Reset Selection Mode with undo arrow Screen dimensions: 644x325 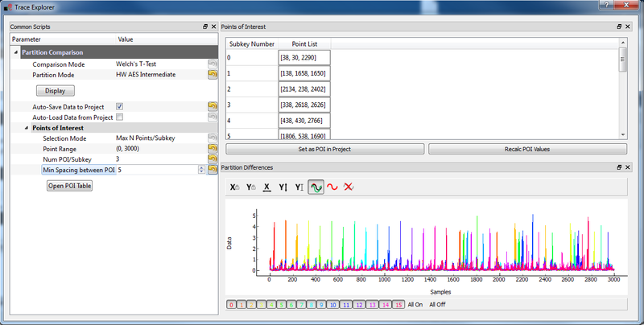[213, 138]
